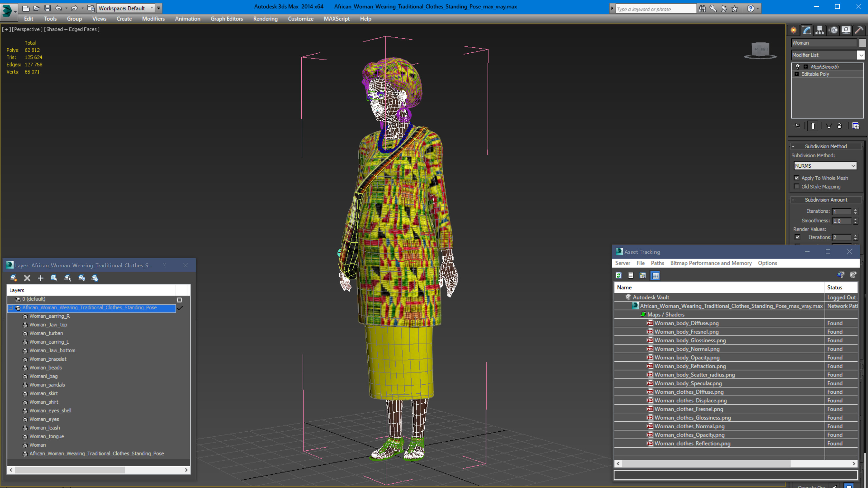This screenshot has height=488, width=868.
Task: Select Woman_clothes_Diffuse.png asset row
Action: pos(736,392)
